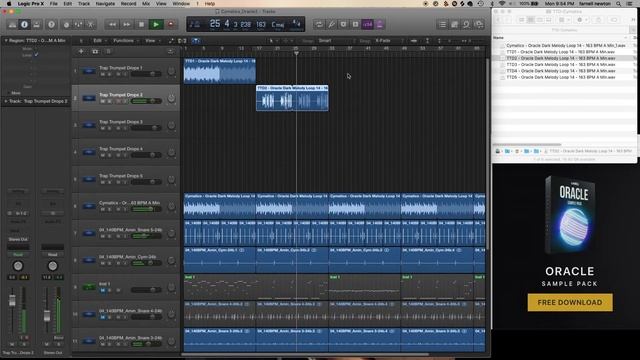Click the Stop transport button
Viewport: 640px width, 360px height.
tap(141, 24)
